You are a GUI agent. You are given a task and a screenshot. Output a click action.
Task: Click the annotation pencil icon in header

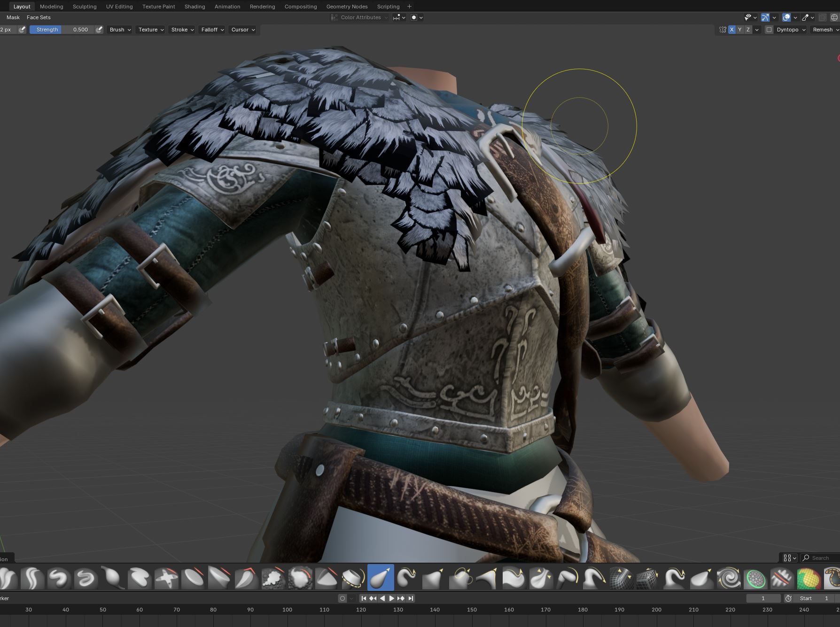coord(805,17)
